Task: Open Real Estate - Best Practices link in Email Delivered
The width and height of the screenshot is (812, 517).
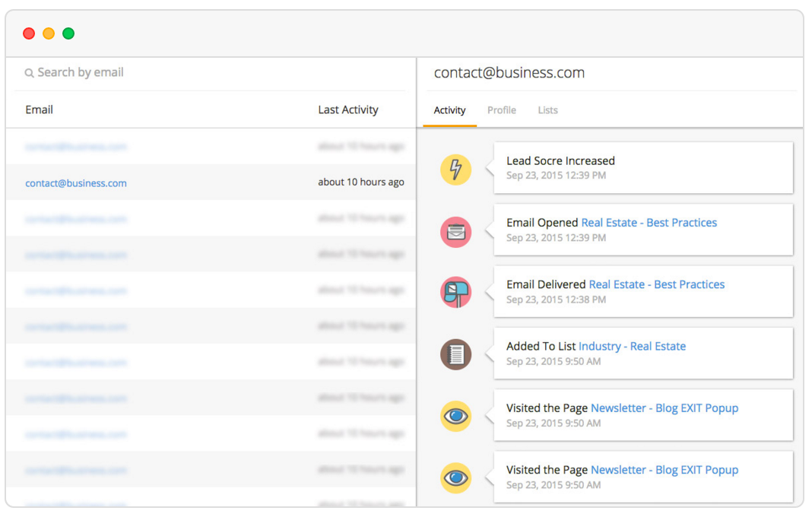Action: click(x=656, y=284)
